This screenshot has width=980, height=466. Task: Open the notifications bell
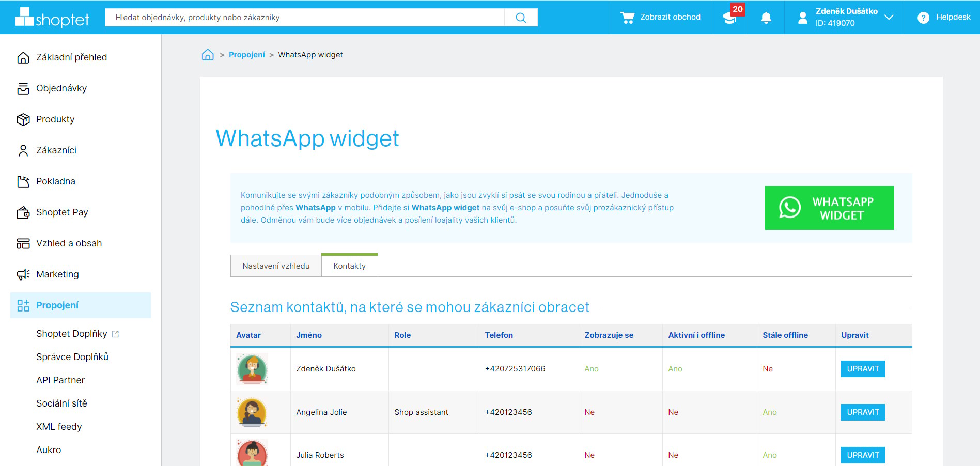point(766,18)
